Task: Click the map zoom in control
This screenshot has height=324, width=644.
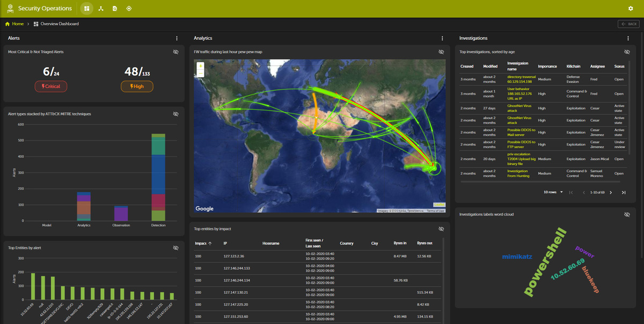Action: point(201,66)
